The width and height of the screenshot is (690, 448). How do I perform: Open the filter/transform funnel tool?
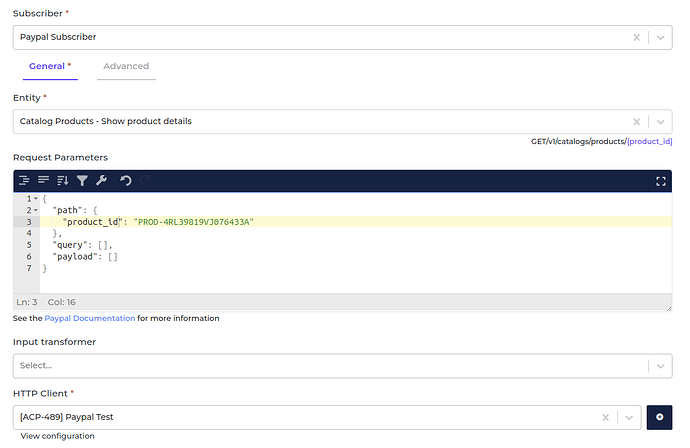click(x=82, y=180)
